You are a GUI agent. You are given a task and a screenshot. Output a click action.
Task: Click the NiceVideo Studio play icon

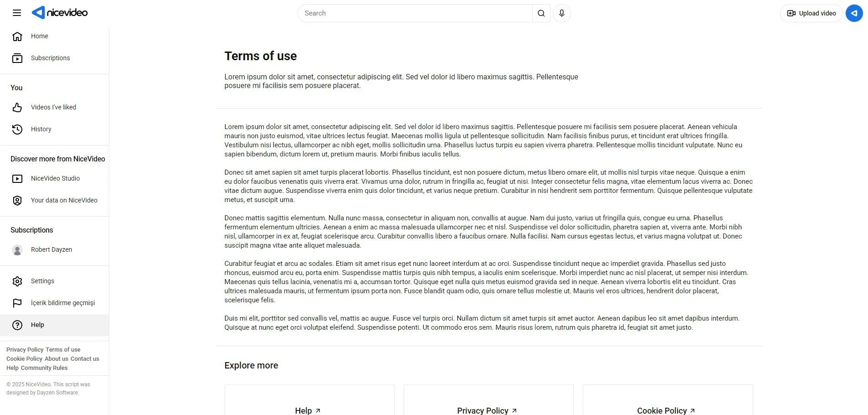click(x=17, y=179)
